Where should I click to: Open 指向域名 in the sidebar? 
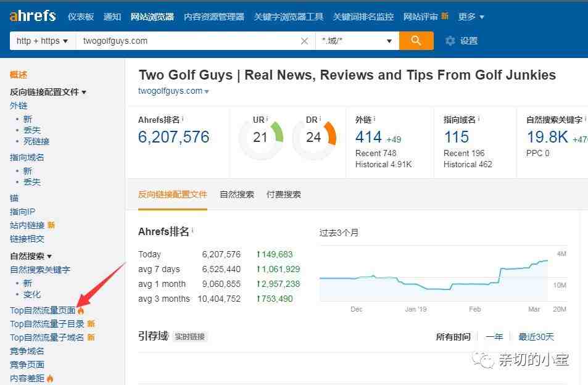(27, 157)
